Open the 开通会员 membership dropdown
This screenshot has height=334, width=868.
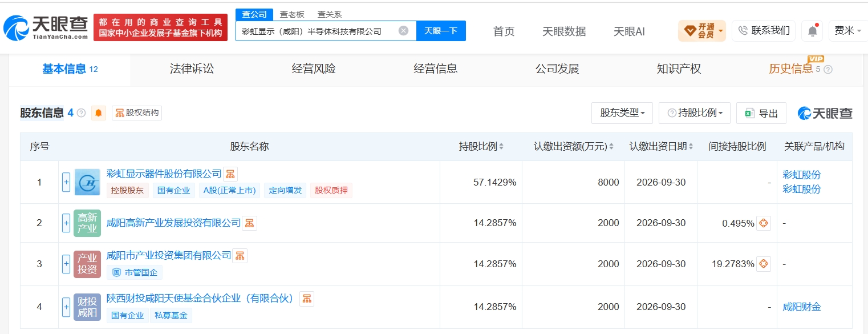701,31
